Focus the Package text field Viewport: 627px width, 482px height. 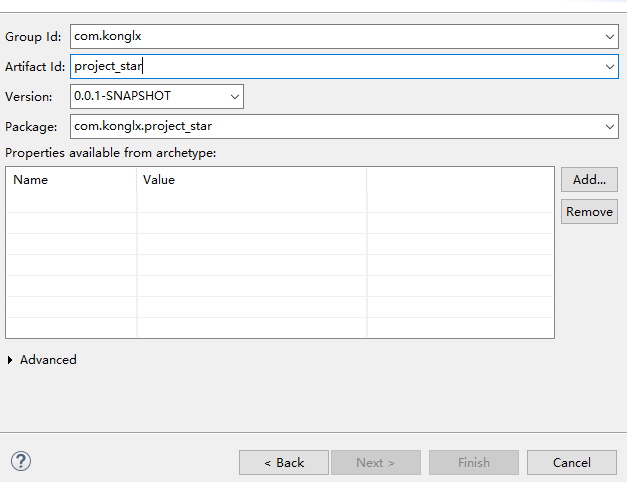[x=336, y=126]
